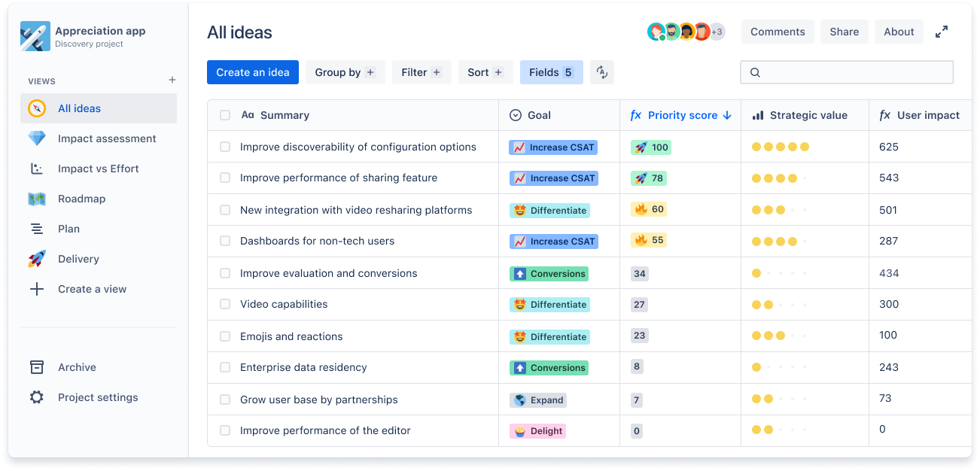The height and width of the screenshot is (471, 980).
Task: Open the Archive box icon in sidebar
Action: 37,367
